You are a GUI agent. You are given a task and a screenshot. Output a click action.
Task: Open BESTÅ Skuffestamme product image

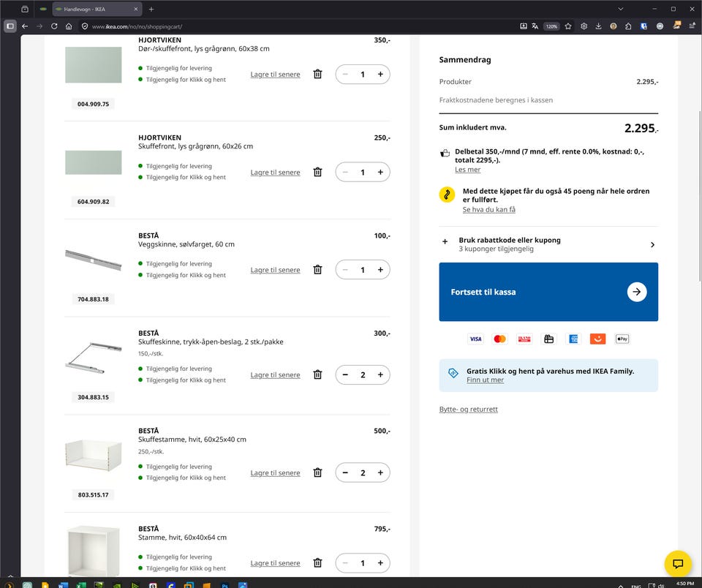93,456
